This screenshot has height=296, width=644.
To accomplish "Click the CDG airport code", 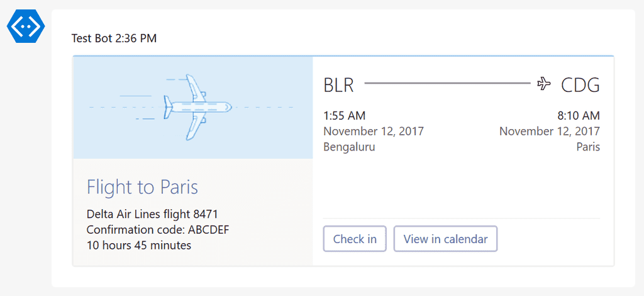I will [x=580, y=85].
